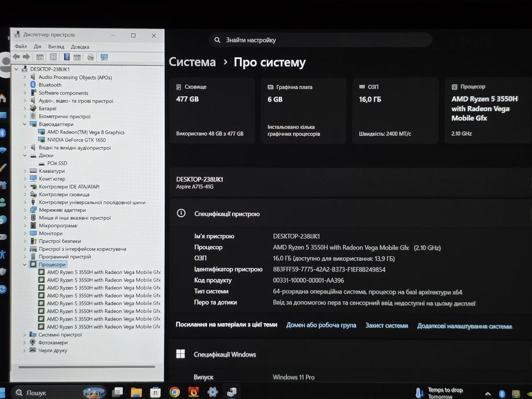Click the update driver icon with green arrow
The image size is (532, 399).
[x=91, y=57]
